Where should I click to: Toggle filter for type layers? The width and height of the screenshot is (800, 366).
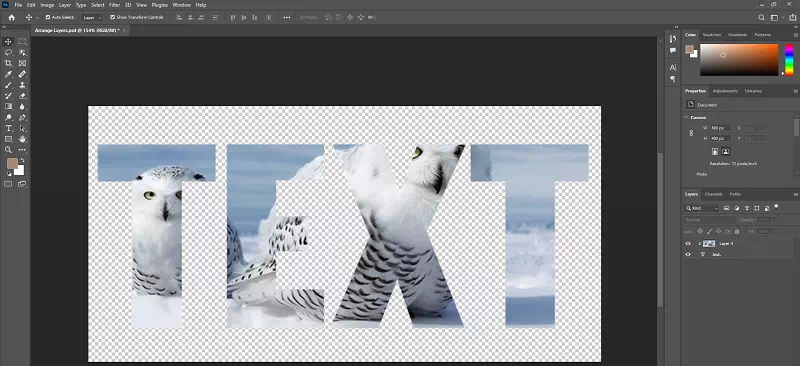coord(747,208)
